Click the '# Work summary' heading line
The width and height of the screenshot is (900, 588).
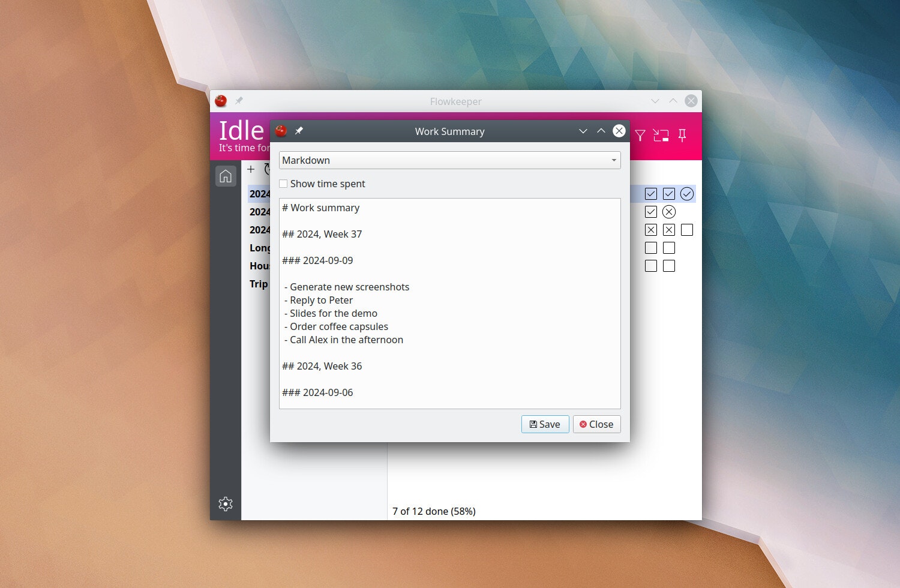tap(321, 208)
